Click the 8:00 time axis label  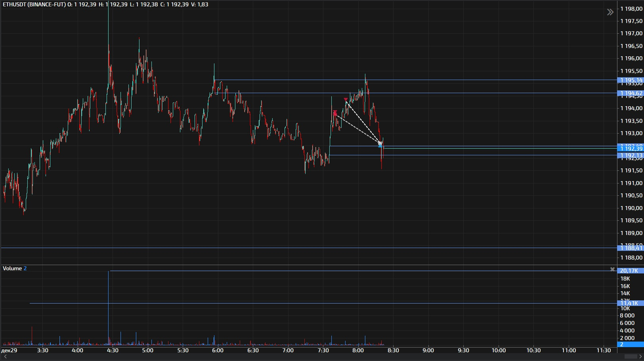click(358, 350)
